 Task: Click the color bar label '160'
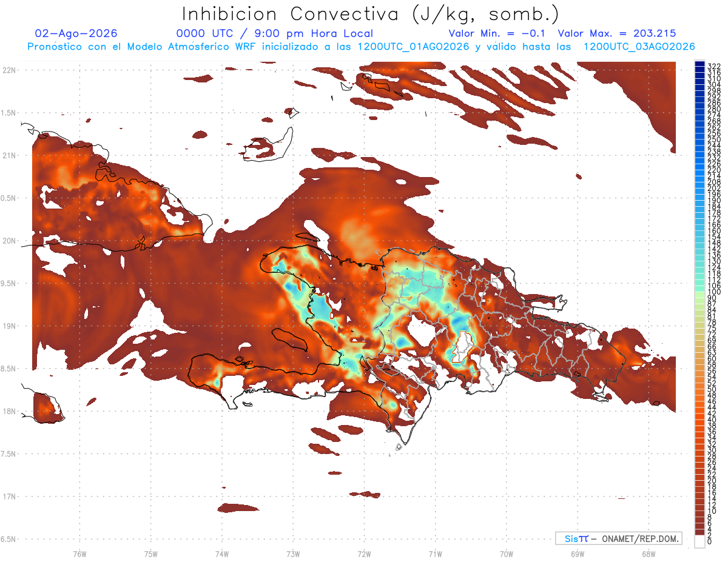tap(714, 231)
